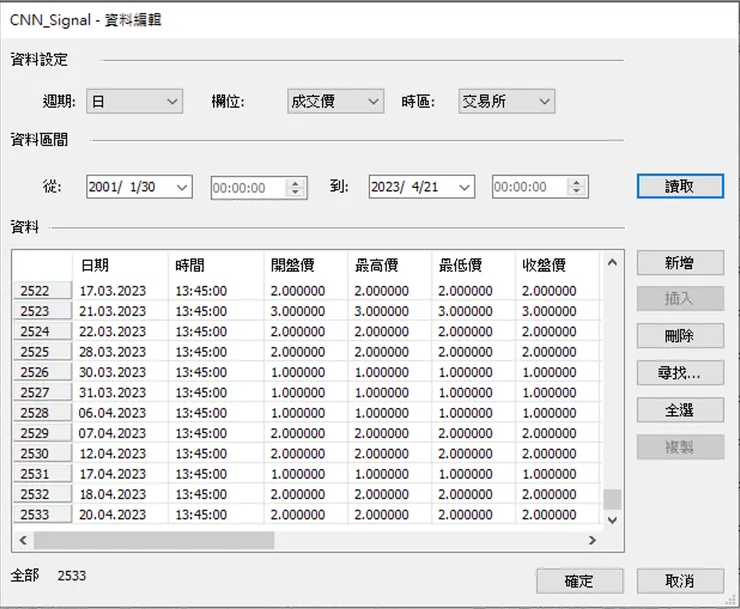Viewport: 740px width, 609px height.
Task: Click the 刪除 button
Action: (680, 336)
